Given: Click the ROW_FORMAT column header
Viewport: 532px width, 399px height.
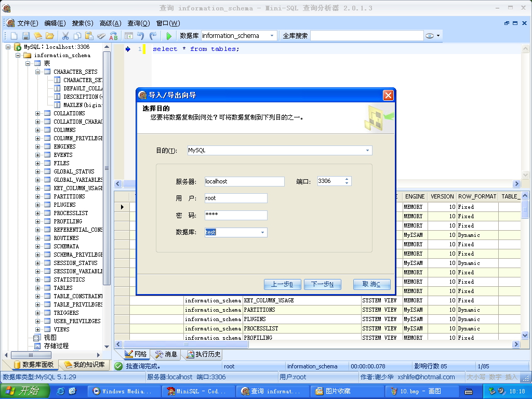Looking at the screenshot, I should pos(477,196).
